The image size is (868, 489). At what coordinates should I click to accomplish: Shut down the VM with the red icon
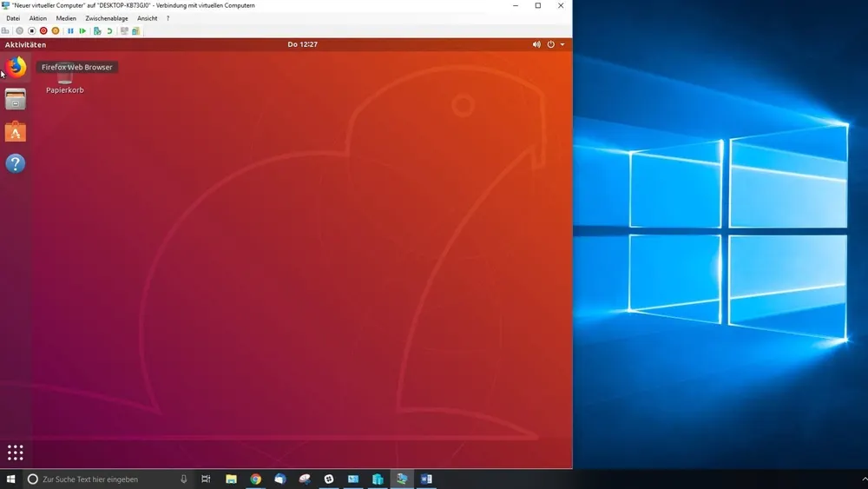[43, 31]
